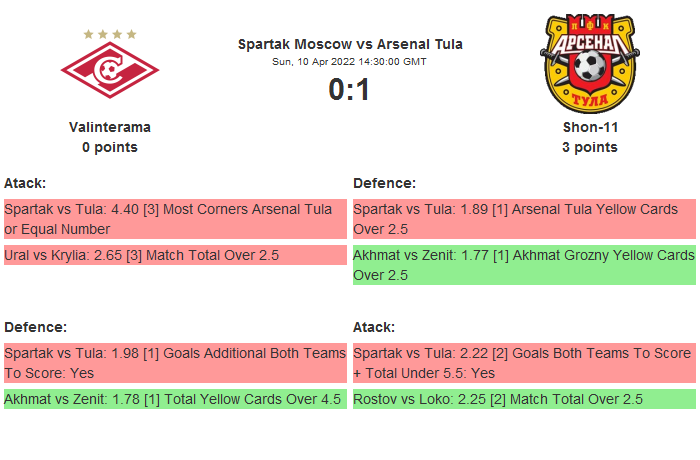Select the Arsenal Tula Yellow Cards bet row
Image resolution: width=700 pixels, height=460 pixels.
[x=524, y=219]
